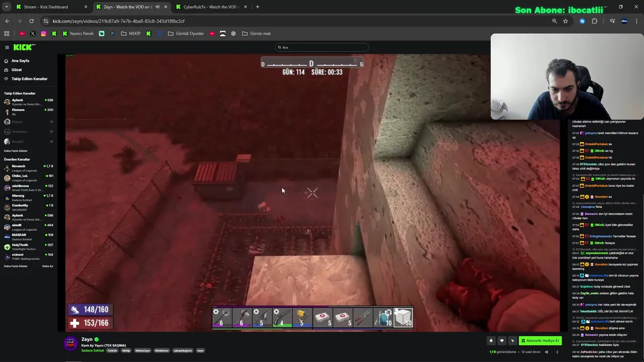Click the Ara search field
Screen dimensions: 644x362
pos(321,47)
